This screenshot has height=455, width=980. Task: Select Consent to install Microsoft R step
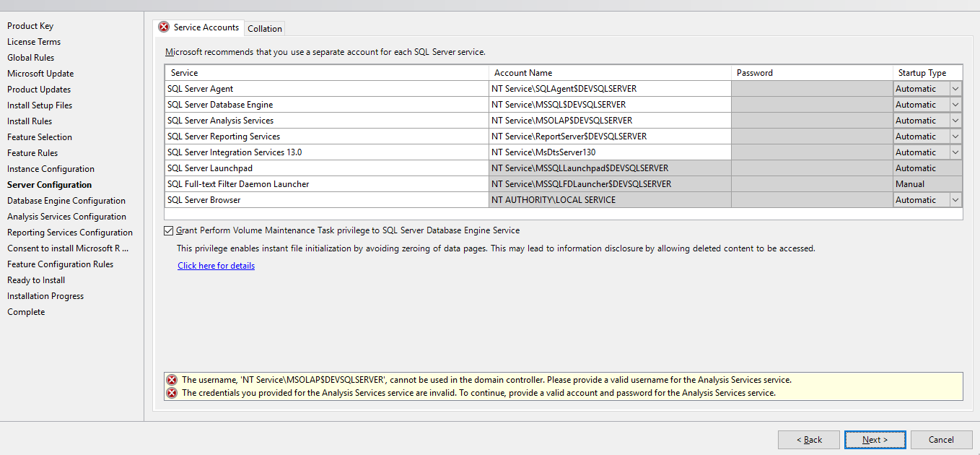(x=68, y=248)
